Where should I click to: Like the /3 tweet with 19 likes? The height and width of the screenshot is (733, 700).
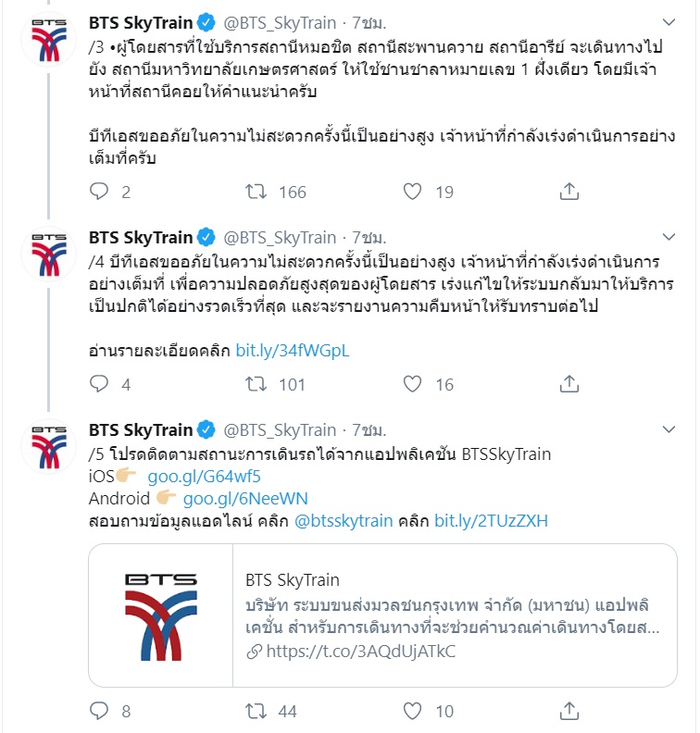413,192
